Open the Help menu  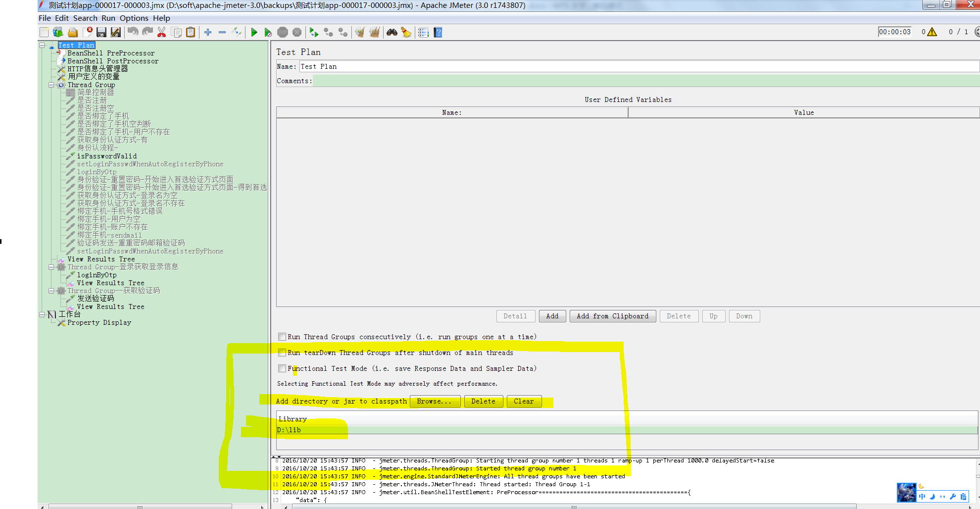point(161,18)
